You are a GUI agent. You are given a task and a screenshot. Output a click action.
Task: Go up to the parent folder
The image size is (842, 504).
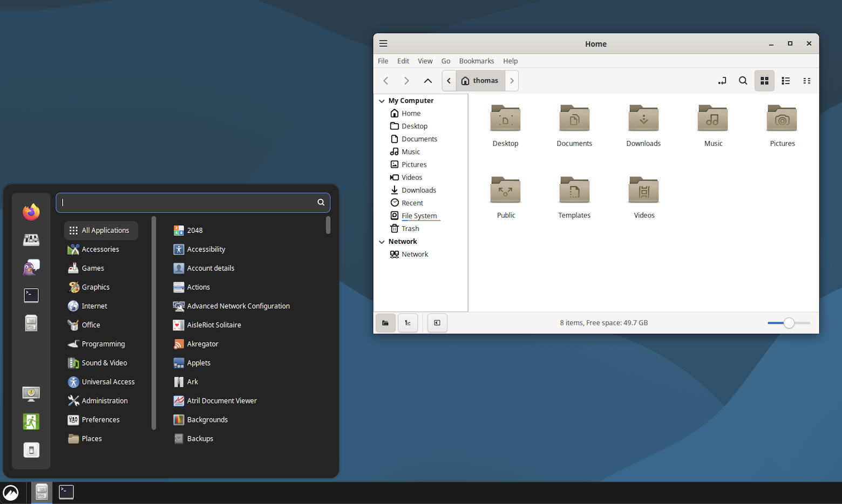point(427,81)
